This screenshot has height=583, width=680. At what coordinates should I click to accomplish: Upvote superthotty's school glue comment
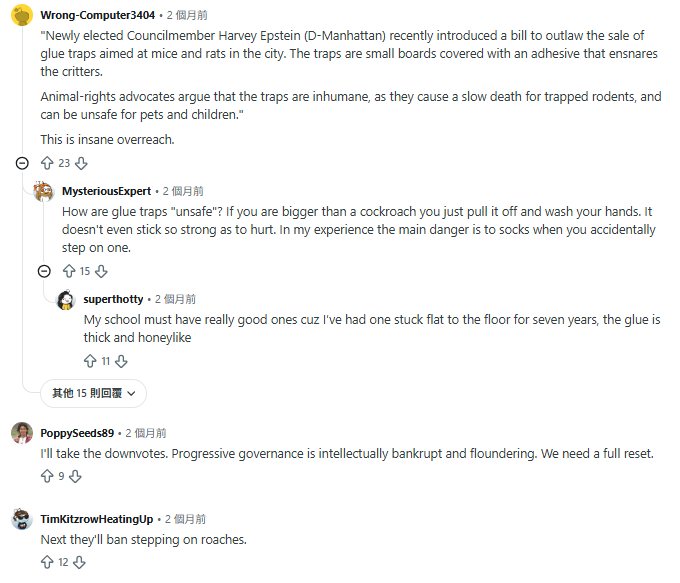tap(90, 361)
